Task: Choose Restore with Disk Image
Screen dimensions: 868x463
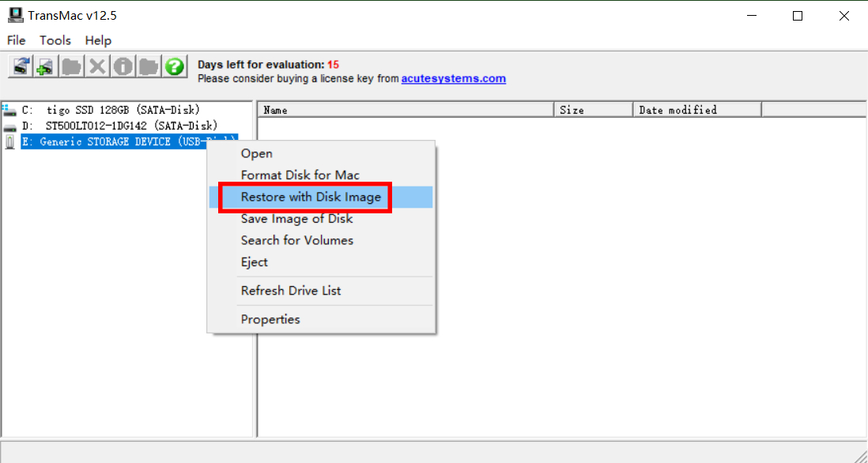Action: tap(321, 197)
